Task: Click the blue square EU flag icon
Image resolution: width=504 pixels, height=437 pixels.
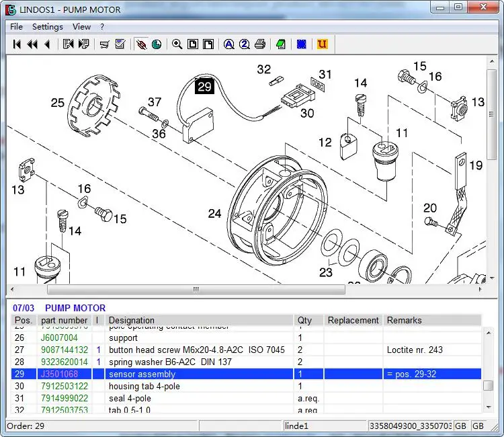Action: [302, 44]
